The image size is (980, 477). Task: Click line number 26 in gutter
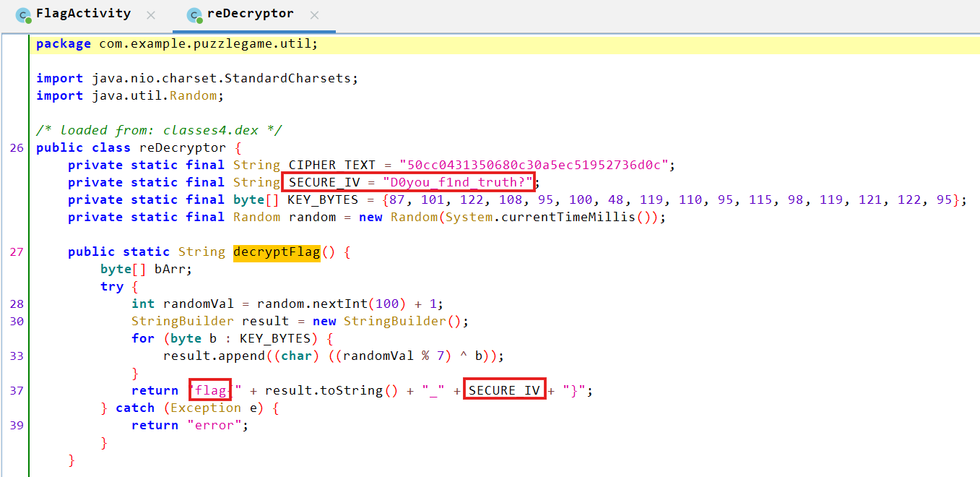click(16, 147)
